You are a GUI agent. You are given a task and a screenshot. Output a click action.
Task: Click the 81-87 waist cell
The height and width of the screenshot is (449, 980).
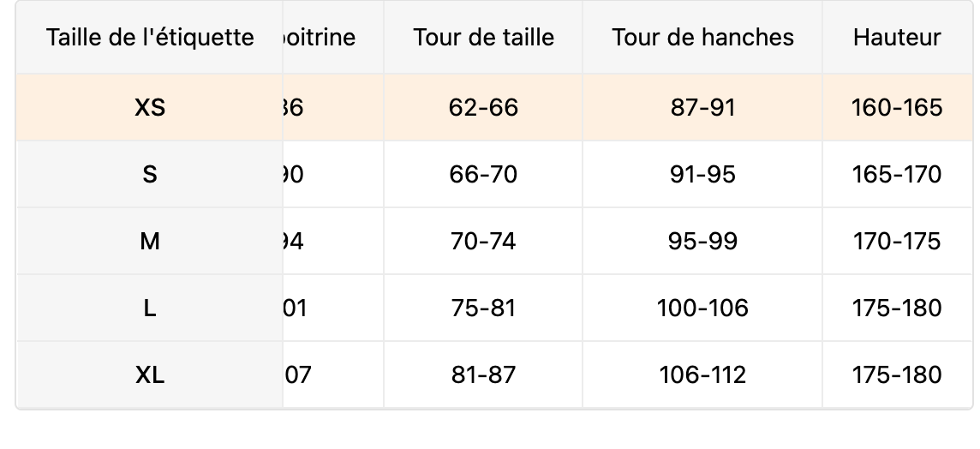point(483,375)
